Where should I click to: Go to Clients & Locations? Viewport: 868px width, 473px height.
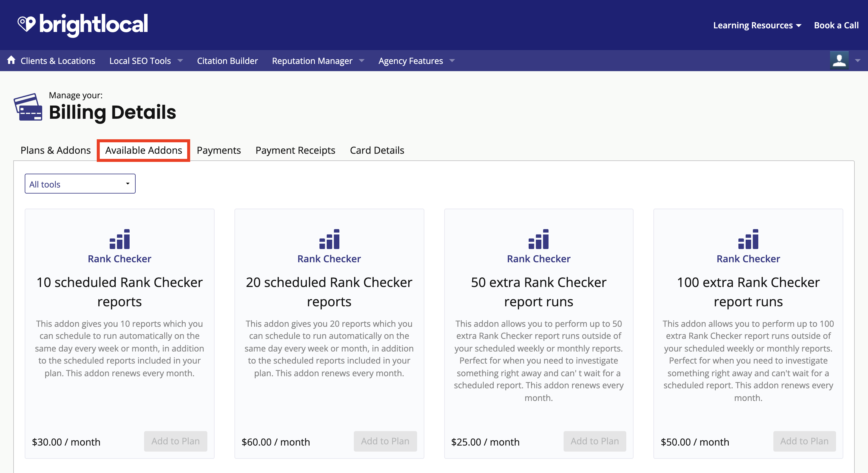click(x=58, y=61)
